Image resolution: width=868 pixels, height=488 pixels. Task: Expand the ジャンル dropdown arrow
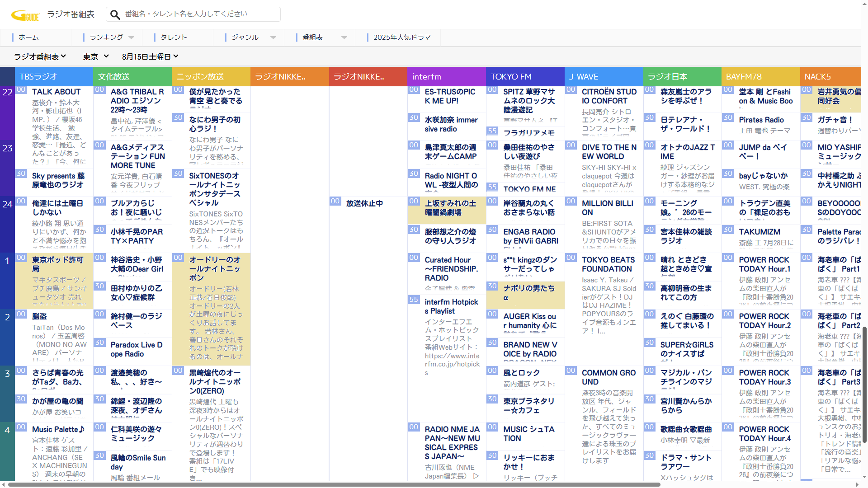(x=273, y=38)
